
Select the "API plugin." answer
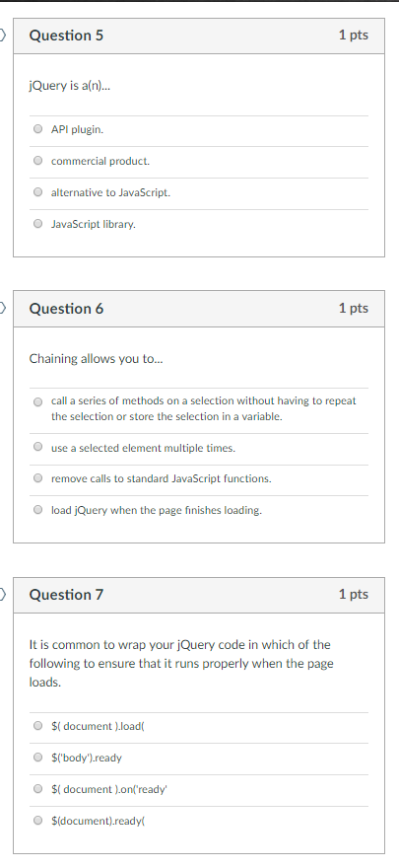coord(37,129)
